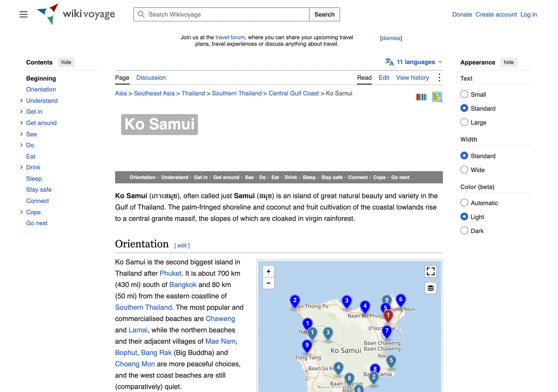Expand the Drink contents section
558x392 pixels.
21,167
